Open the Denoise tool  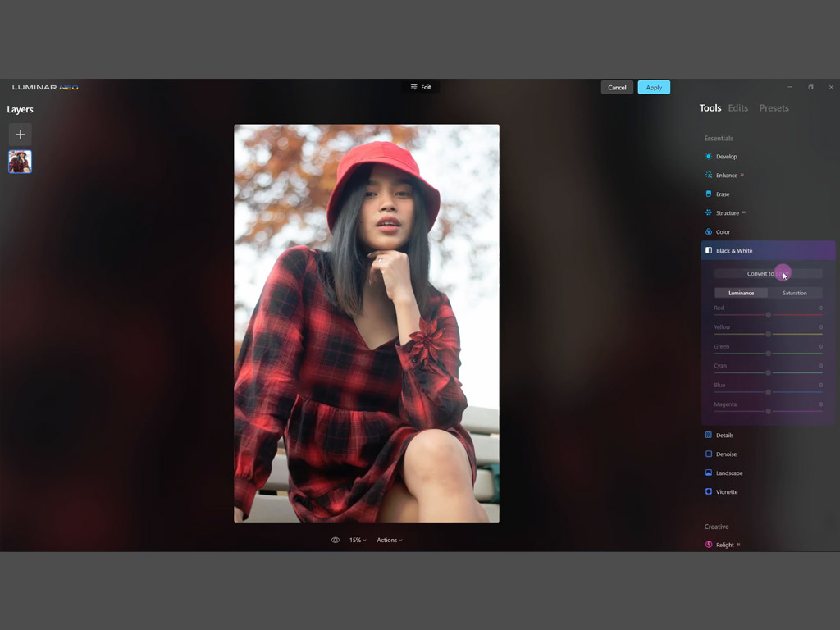[725, 454]
